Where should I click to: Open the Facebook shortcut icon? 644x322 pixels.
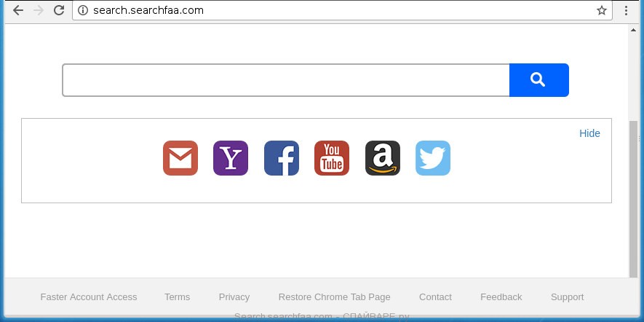282,158
